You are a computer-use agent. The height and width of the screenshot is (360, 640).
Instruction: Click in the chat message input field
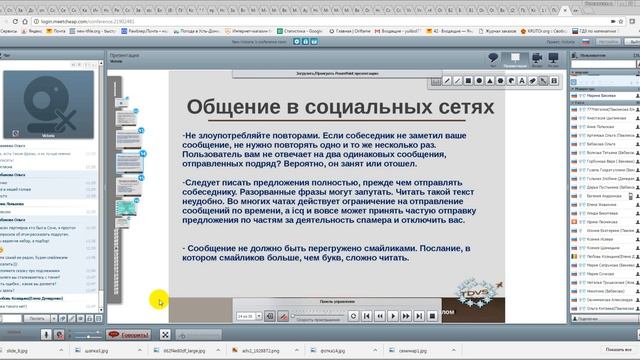click(11, 318)
